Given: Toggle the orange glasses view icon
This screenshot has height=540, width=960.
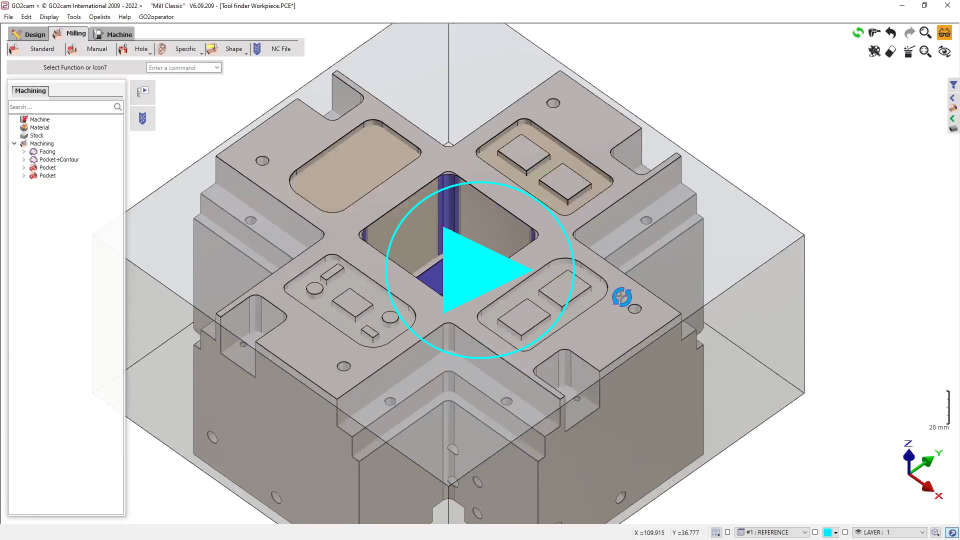Looking at the screenshot, I should click(944, 33).
